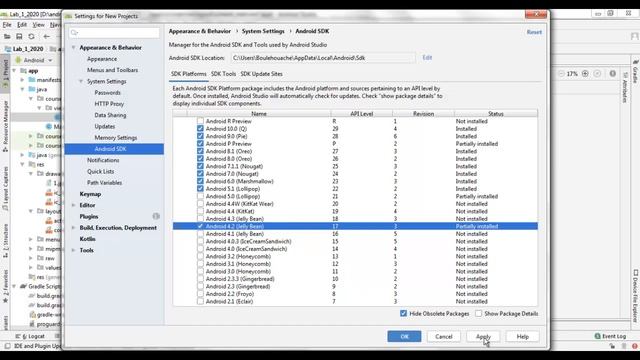The height and width of the screenshot is (360, 640).
Task: Collapse Appearance & Behavior settings group
Action: click(x=73, y=48)
